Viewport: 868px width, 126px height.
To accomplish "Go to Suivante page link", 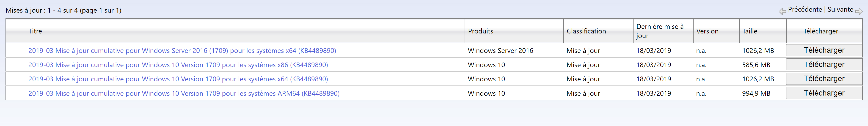I will pyautogui.click(x=840, y=9).
